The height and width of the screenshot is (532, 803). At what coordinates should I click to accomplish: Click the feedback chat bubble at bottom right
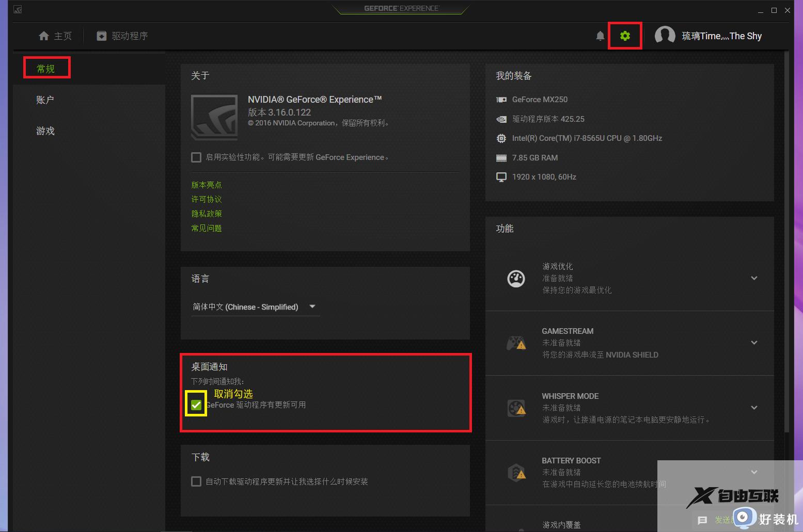[x=702, y=520]
